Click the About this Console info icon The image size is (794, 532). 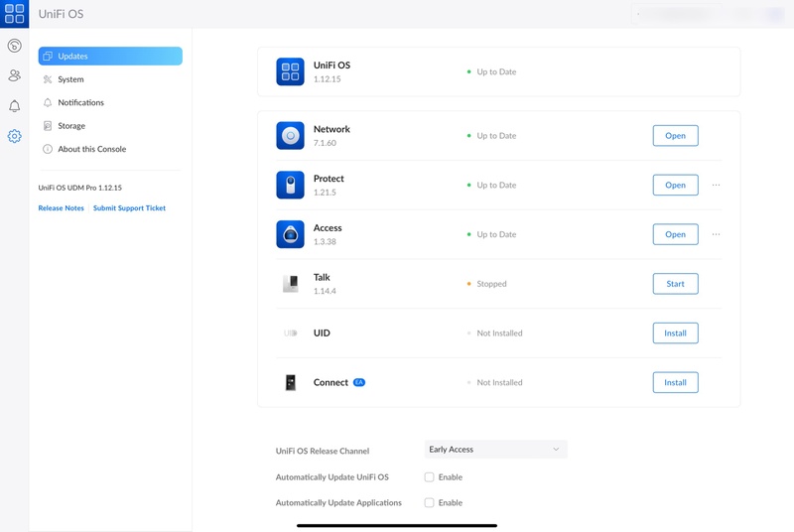tap(48, 149)
